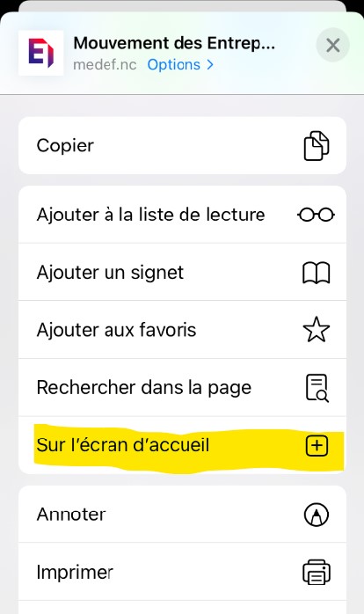Image resolution: width=364 pixels, height=614 pixels.
Task: Open the Options link
Action: [x=174, y=64]
